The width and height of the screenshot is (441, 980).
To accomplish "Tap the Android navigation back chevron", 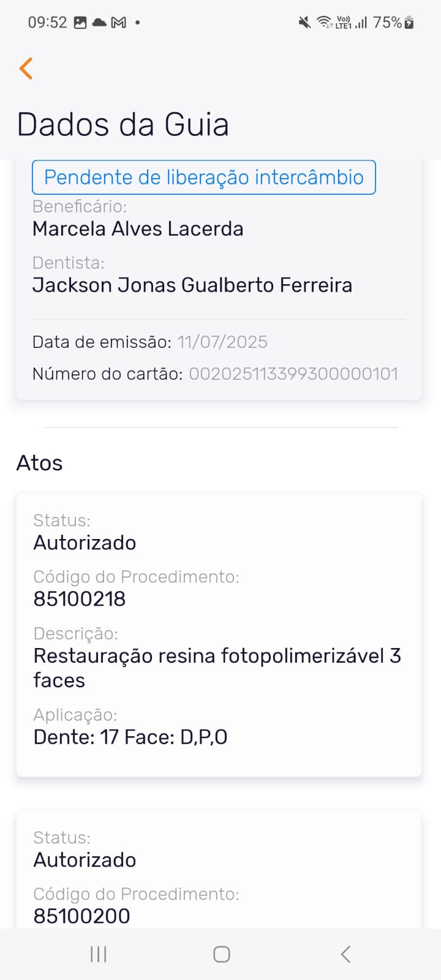I will (345, 954).
